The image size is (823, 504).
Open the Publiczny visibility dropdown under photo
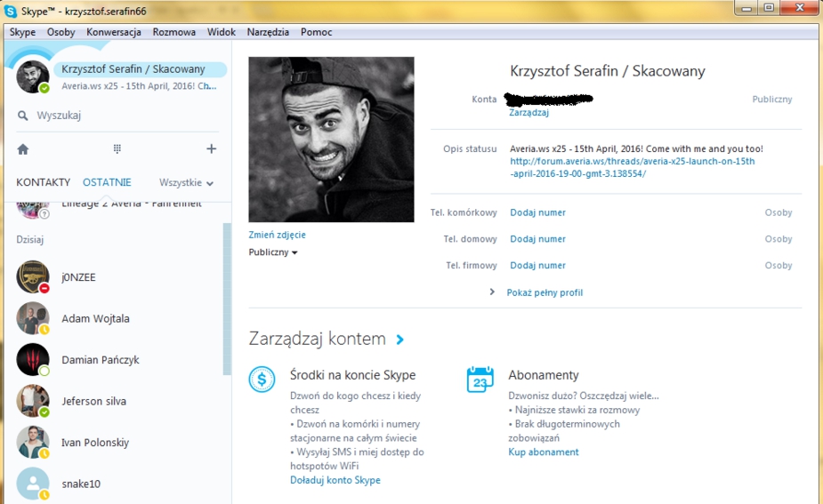[x=273, y=252]
